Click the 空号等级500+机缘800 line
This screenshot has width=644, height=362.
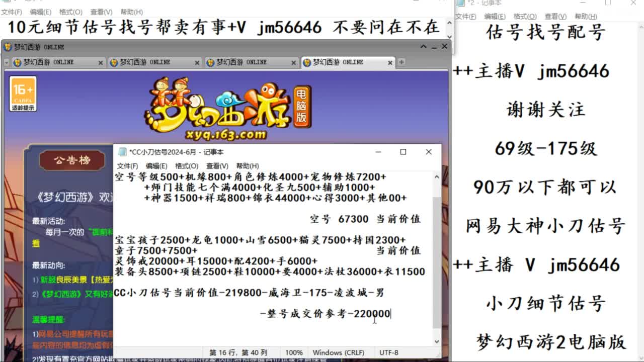(x=251, y=176)
